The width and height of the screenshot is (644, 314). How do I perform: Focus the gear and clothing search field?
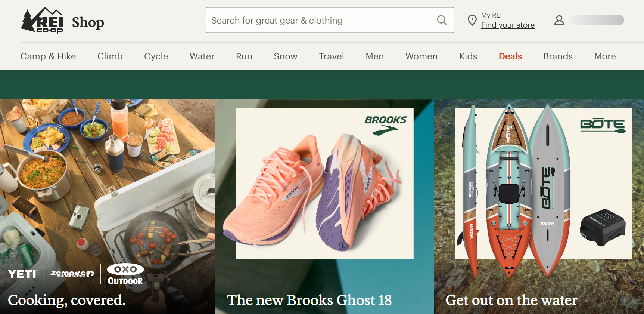pos(330,20)
